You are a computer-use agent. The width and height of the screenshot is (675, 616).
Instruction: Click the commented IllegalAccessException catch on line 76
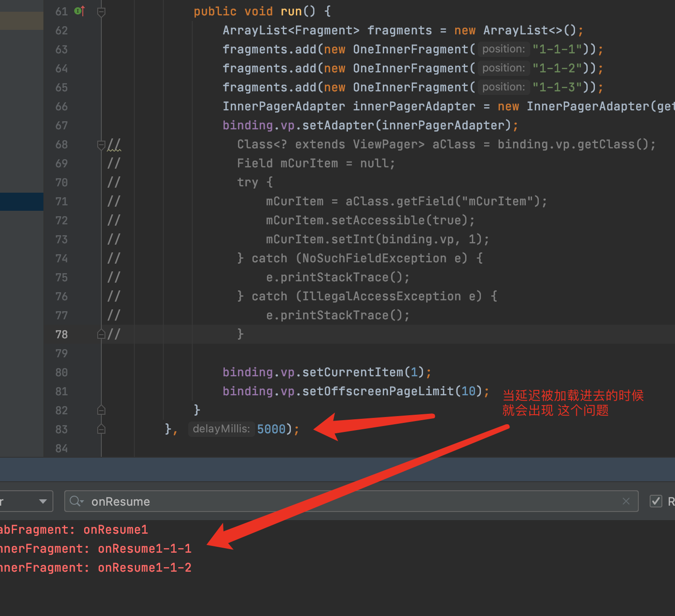[x=367, y=296]
